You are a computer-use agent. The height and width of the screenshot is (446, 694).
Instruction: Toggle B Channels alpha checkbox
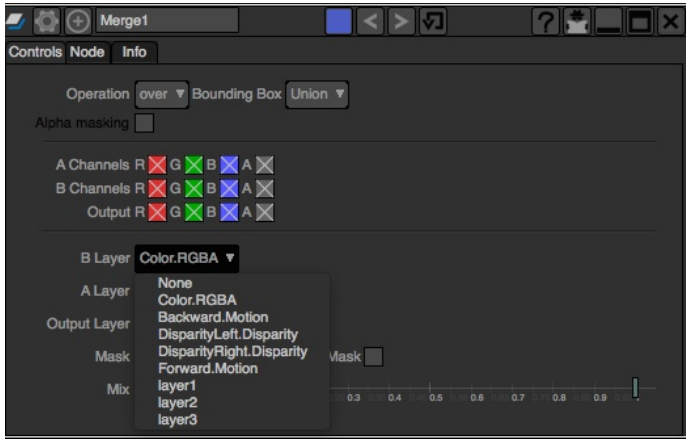pos(265,188)
